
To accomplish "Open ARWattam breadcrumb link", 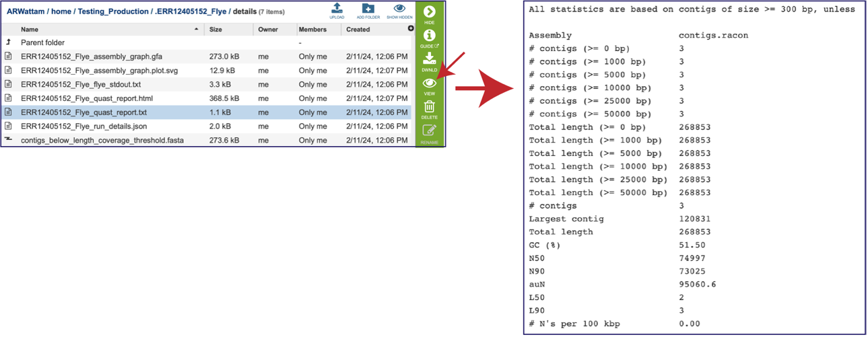I will click(26, 11).
